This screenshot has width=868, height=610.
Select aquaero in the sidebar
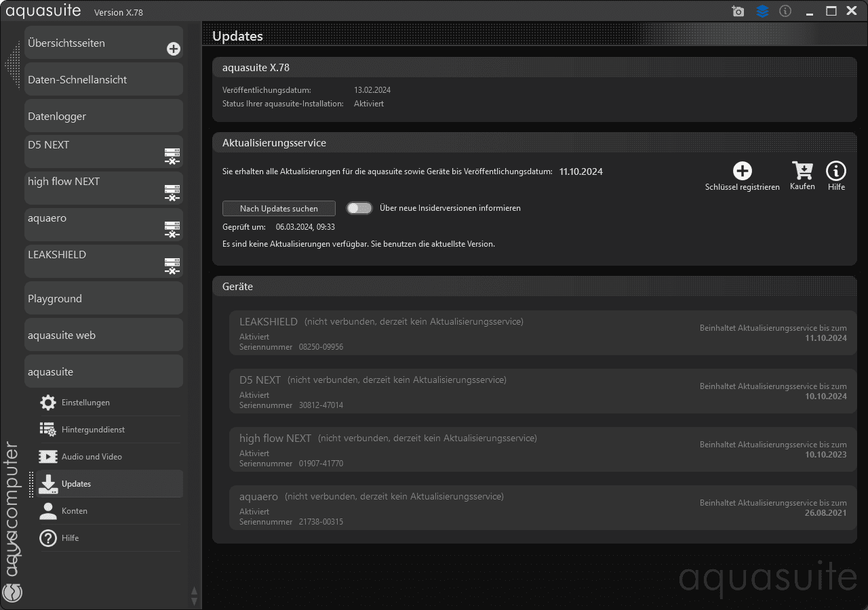tap(104, 224)
